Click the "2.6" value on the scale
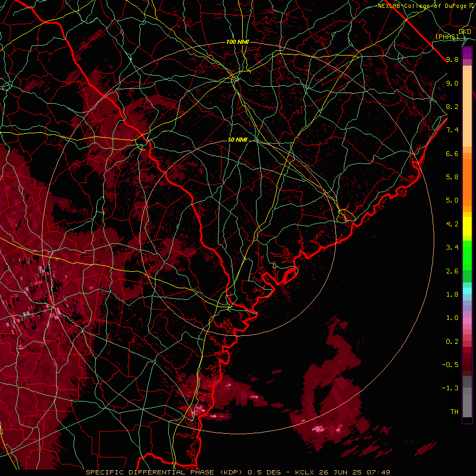The height and width of the screenshot is (476, 476). click(452, 271)
